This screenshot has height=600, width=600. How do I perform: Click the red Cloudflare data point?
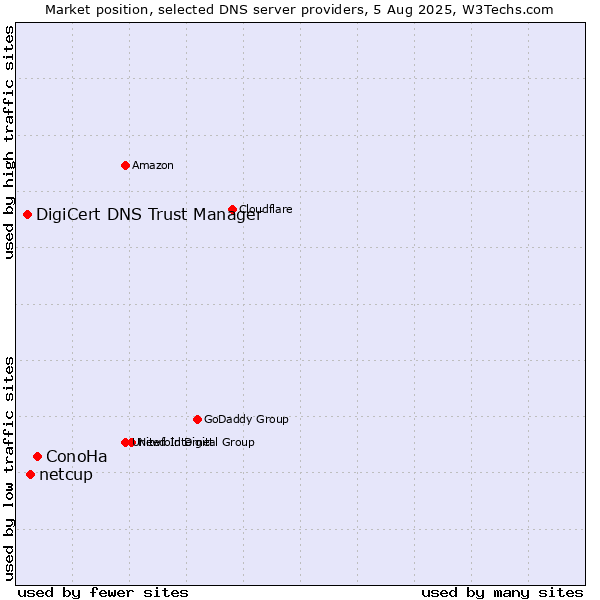232,209
